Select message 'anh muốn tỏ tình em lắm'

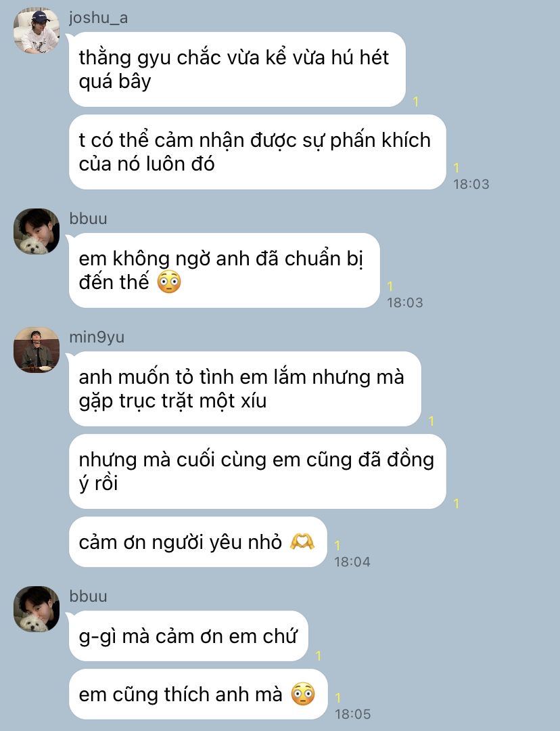click(245, 389)
